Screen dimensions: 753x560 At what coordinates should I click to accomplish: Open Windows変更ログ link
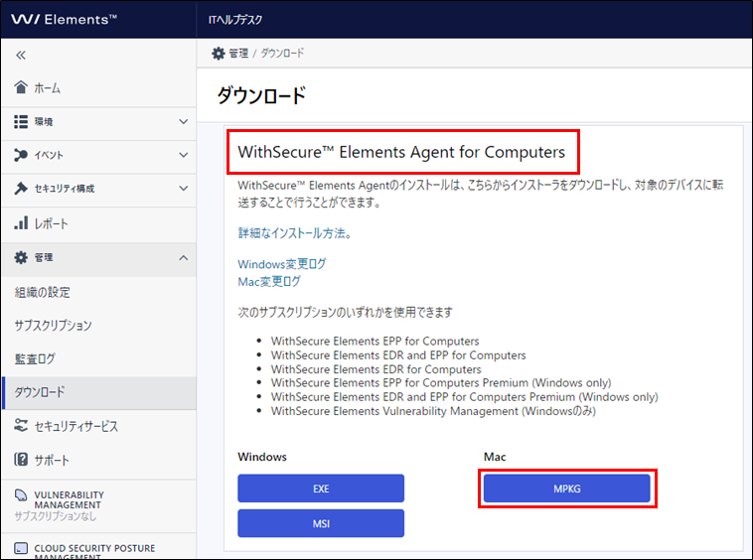(x=282, y=264)
